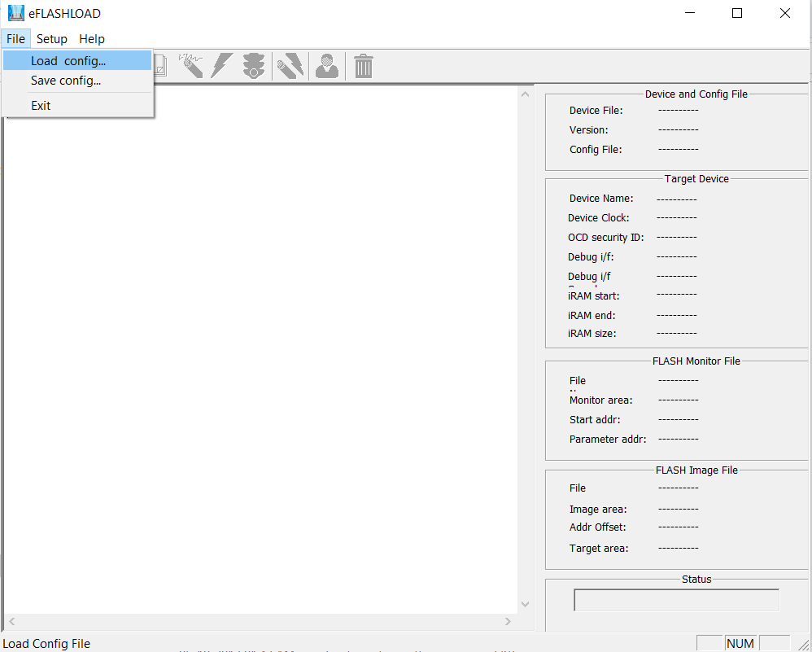This screenshot has width=812, height=652.
Task: Click the Debug i/f: label with colon
Action: tap(591, 257)
